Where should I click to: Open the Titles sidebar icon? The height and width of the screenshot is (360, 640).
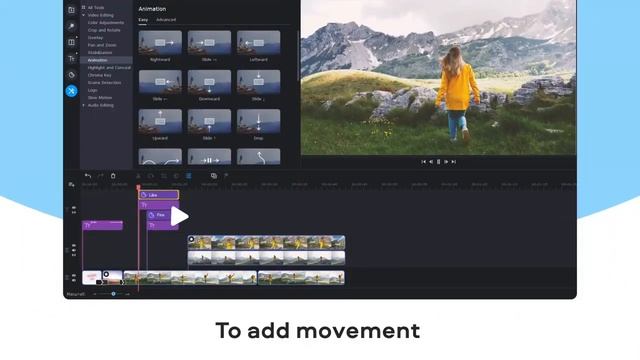point(71,59)
